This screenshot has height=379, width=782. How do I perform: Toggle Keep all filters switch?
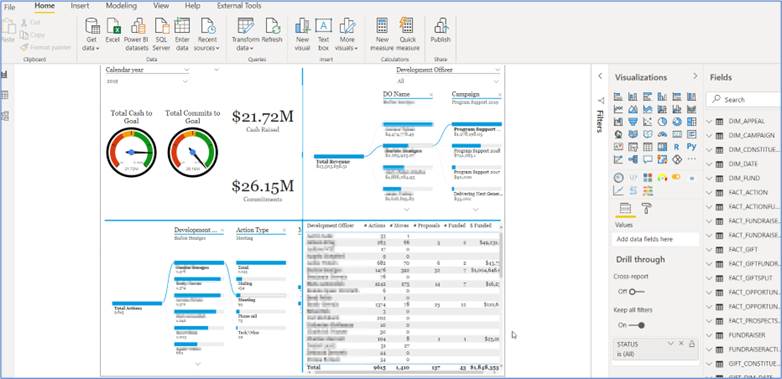pyautogui.click(x=637, y=325)
